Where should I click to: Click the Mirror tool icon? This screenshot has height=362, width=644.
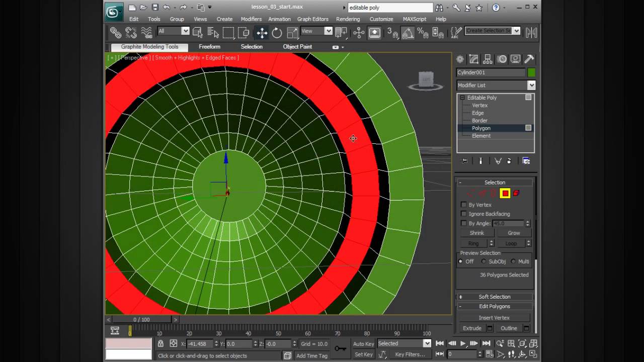pos(531,33)
